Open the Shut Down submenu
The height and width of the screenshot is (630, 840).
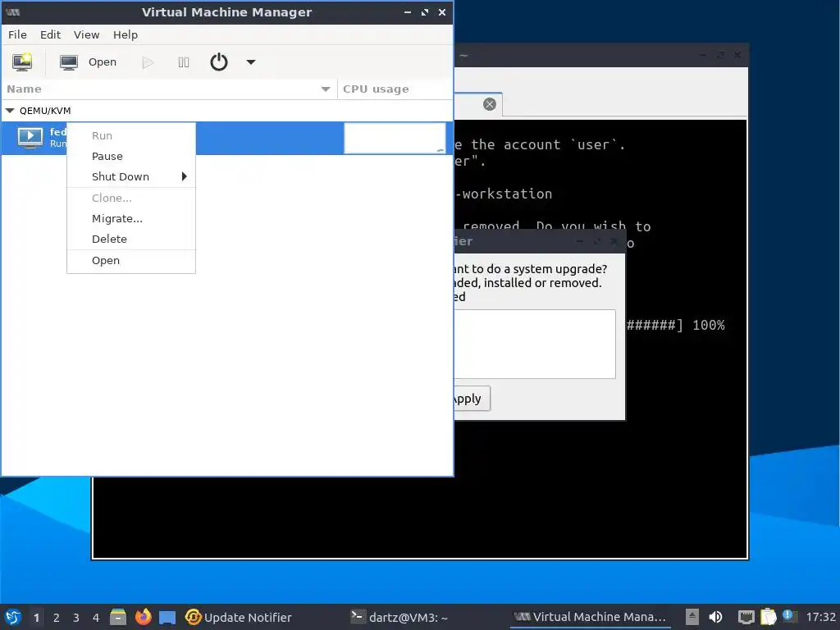click(x=131, y=176)
